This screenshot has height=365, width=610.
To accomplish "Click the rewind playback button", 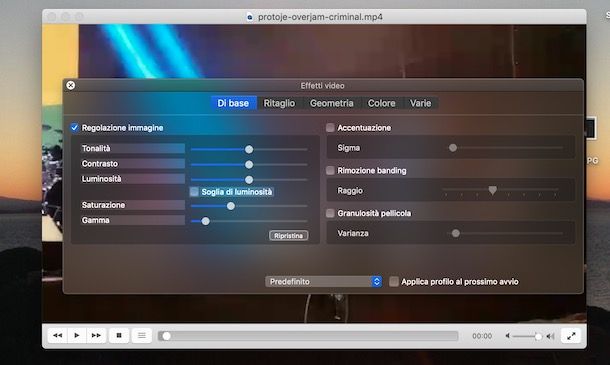I will (x=58, y=335).
